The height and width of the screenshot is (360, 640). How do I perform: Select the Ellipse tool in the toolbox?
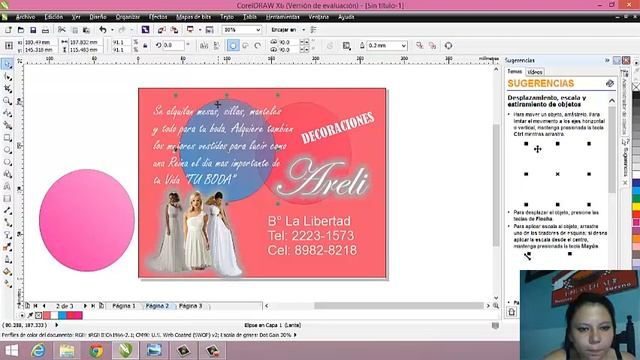pos(7,150)
